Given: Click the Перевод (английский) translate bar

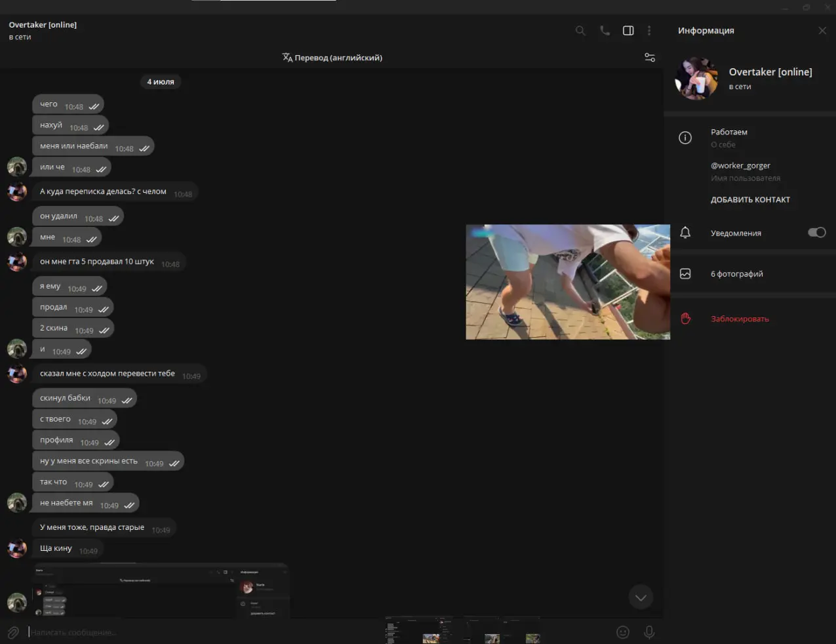Looking at the screenshot, I should click(x=332, y=58).
